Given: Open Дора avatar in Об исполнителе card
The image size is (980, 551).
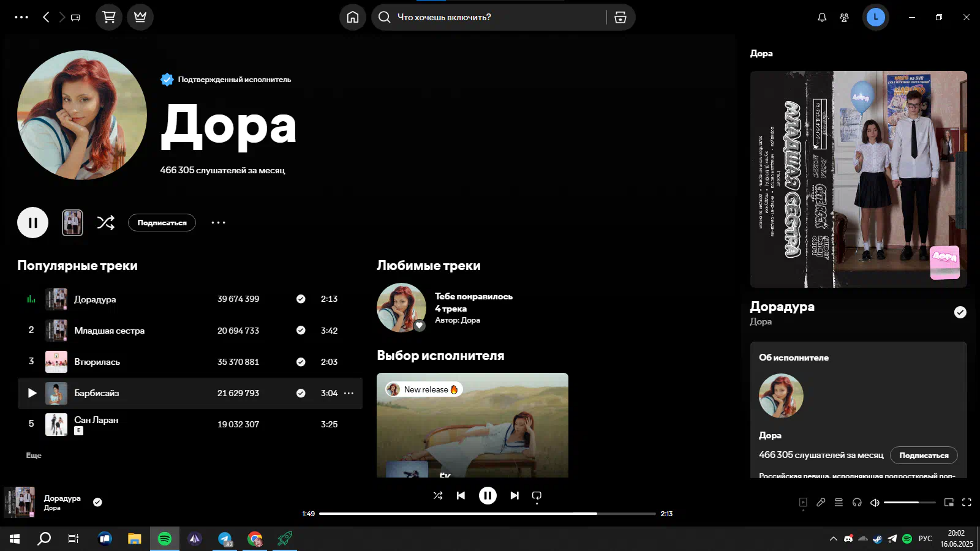Looking at the screenshot, I should [x=781, y=395].
